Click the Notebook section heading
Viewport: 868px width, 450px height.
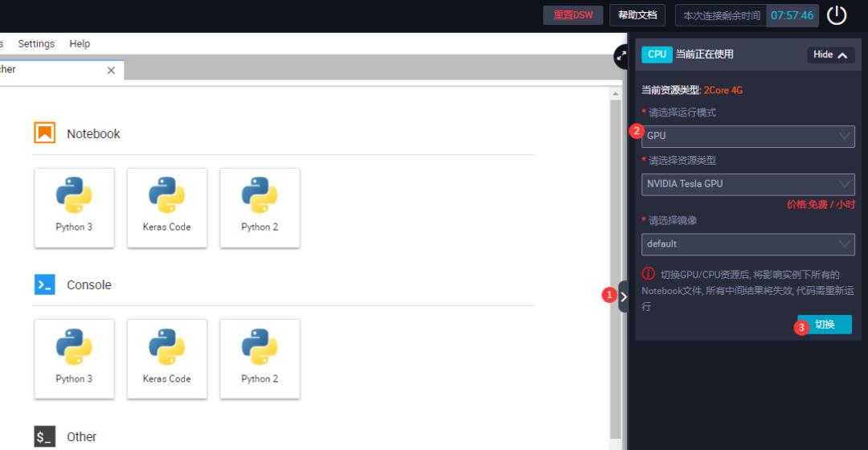click(x=93, y=134)
